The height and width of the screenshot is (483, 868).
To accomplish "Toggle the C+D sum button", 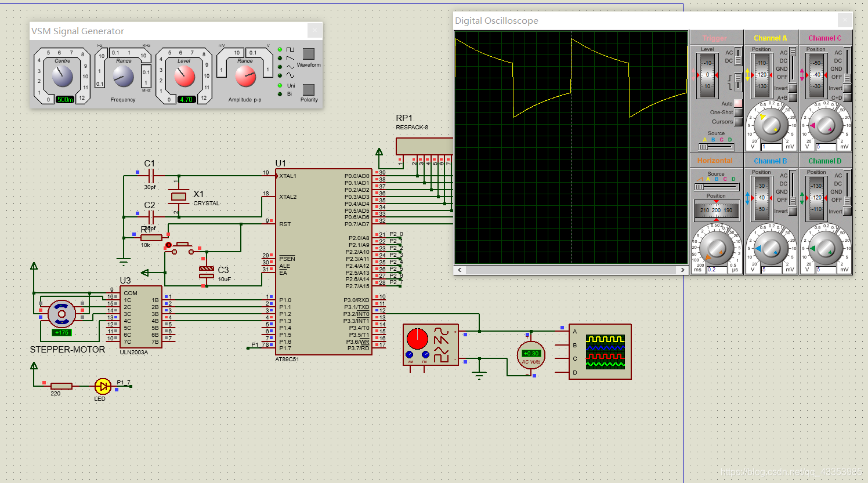I will pos(848,97).
